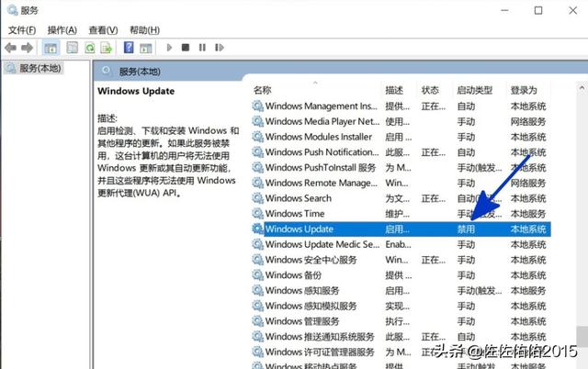Select Windows Remote Management row

coord(401,183)
